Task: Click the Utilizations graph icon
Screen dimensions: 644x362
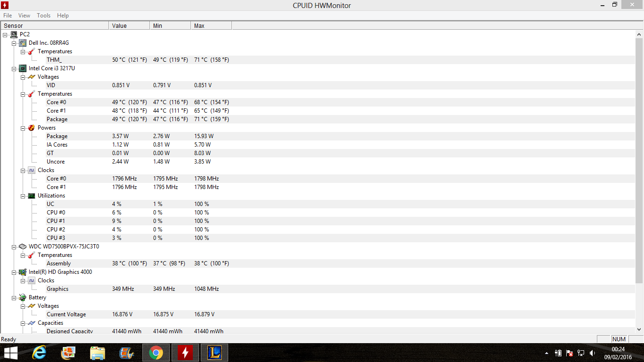Action: click(x=32, y=196)
